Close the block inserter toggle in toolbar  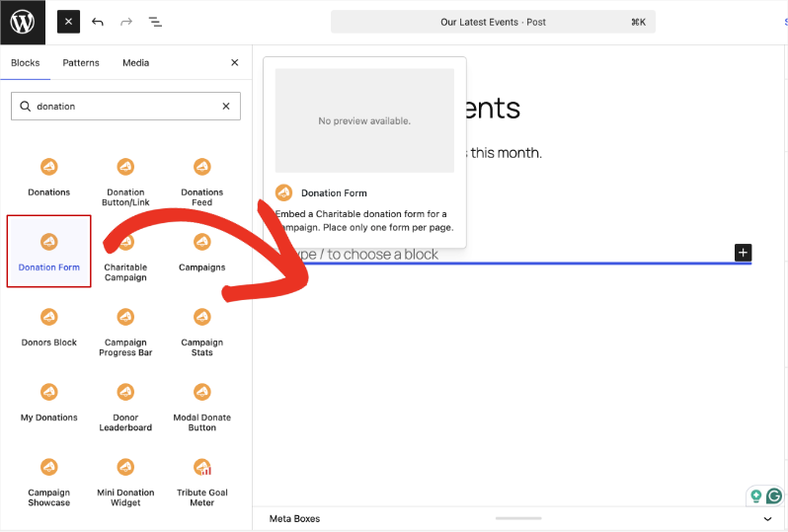coord(68,22)
